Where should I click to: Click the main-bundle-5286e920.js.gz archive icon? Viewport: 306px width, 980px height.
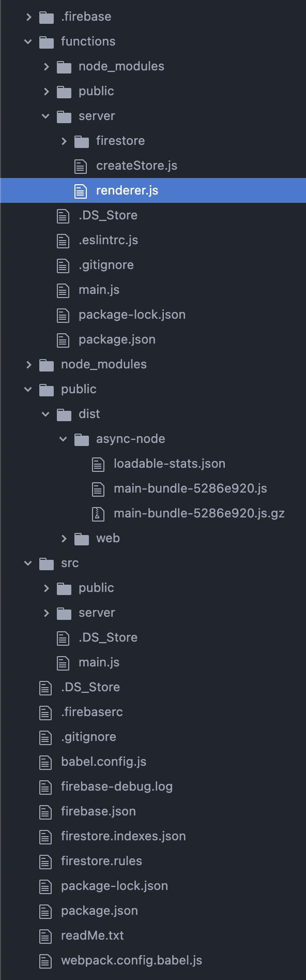pos(97,513)
